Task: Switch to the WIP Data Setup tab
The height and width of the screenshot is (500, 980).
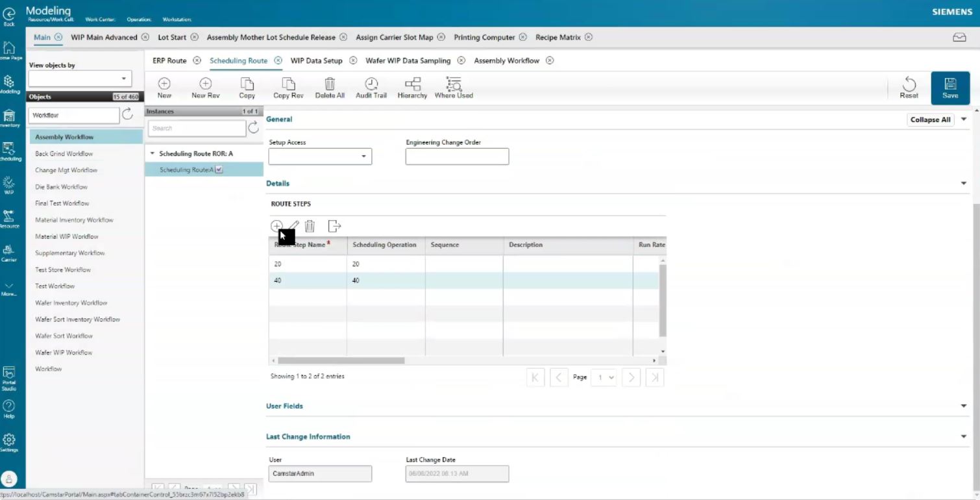Action: [316, 60]
